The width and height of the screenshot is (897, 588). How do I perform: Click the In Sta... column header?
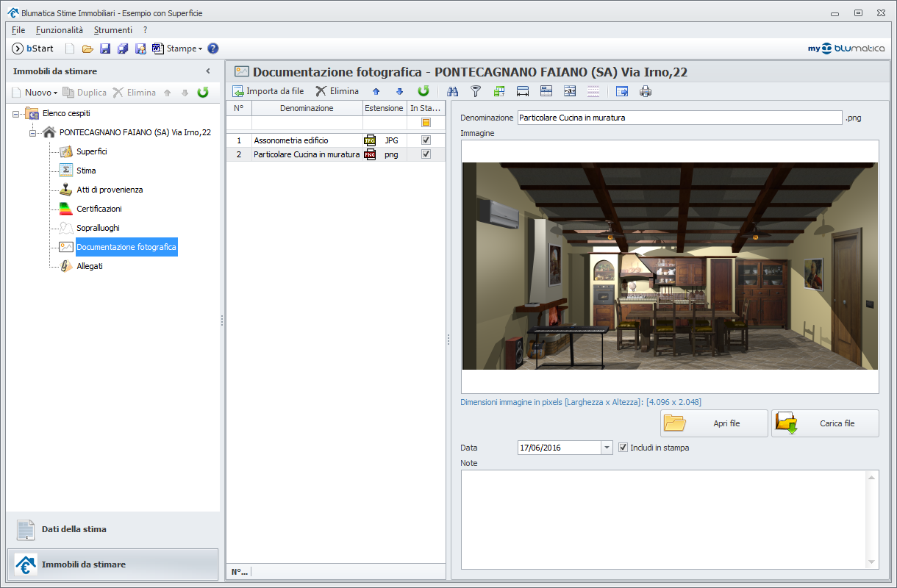coord(425,108)
